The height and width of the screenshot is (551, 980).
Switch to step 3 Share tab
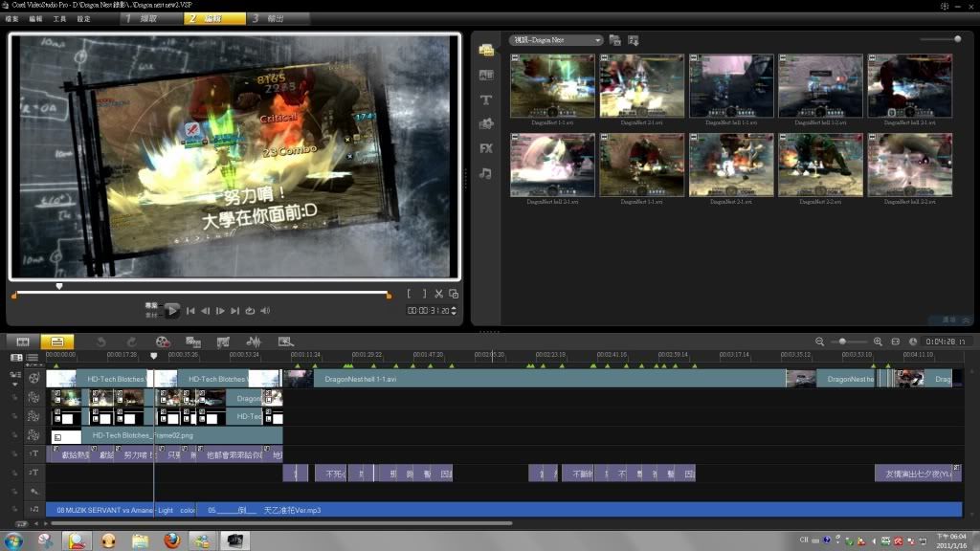coord(278,18)
